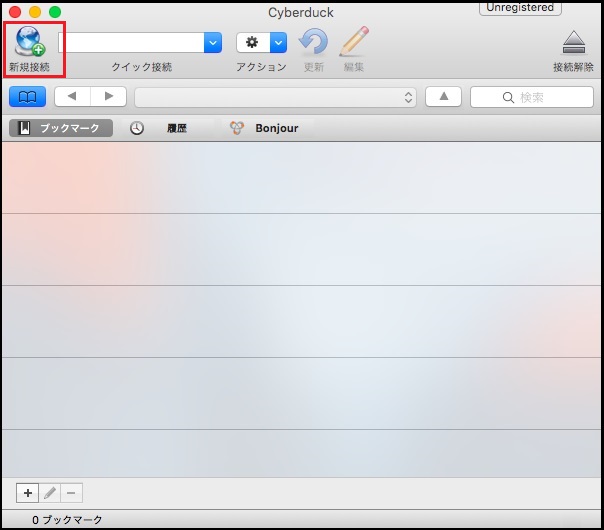Click the Unregistered badge in title bar
Viewport: 604px width, 530px height.
point(520,8)
